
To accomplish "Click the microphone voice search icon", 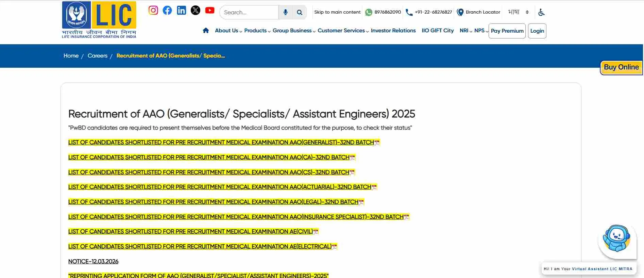I will click(x=286, y=12).
